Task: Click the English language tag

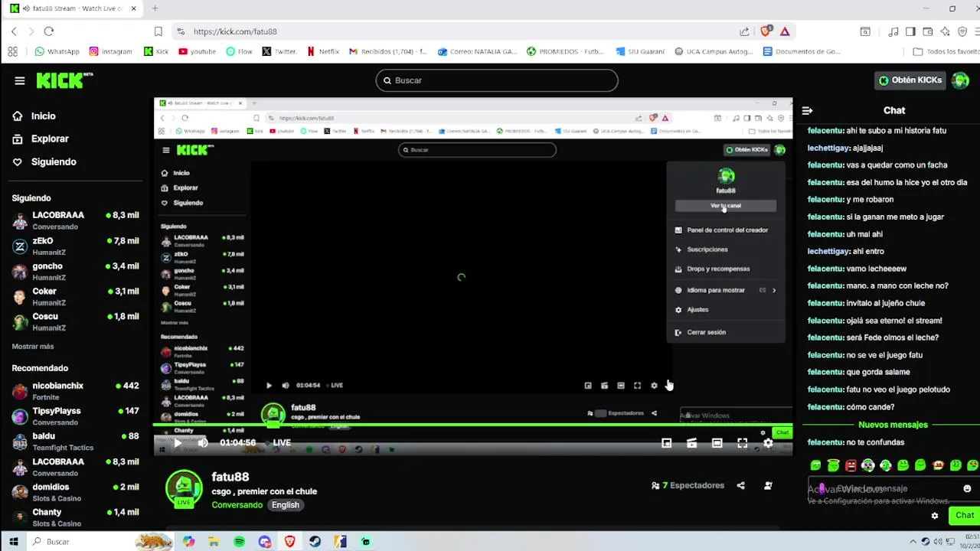Action: 286,505
